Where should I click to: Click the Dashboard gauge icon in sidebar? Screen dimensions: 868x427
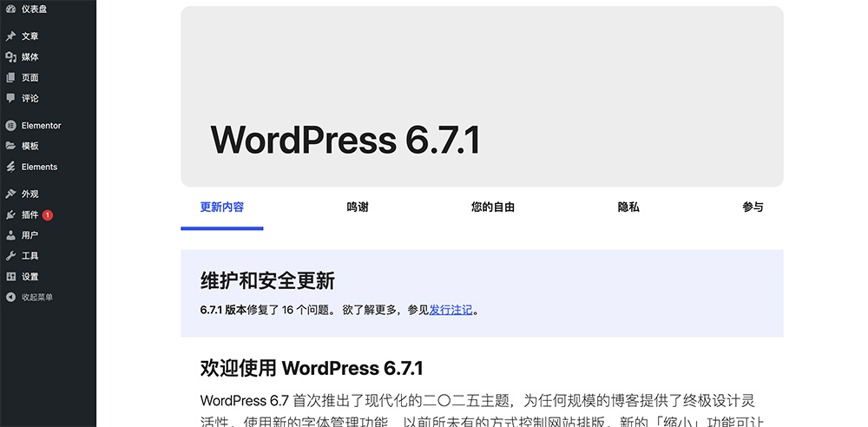tap(10, 9)
